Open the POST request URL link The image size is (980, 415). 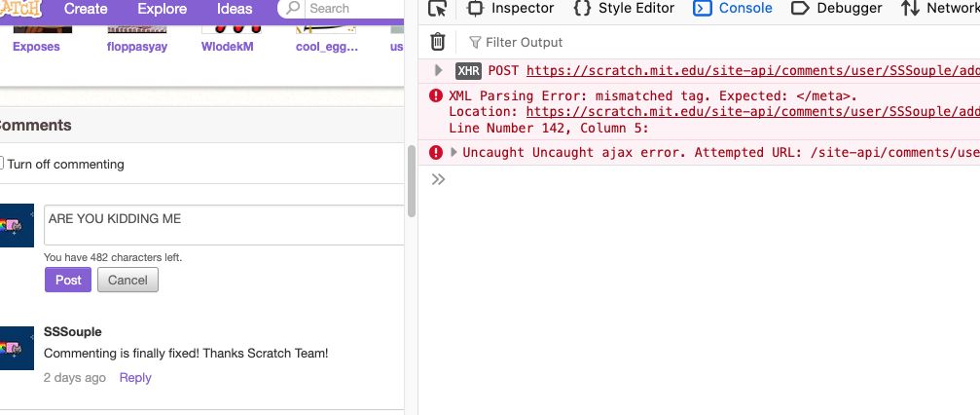(x=753, y=70)
